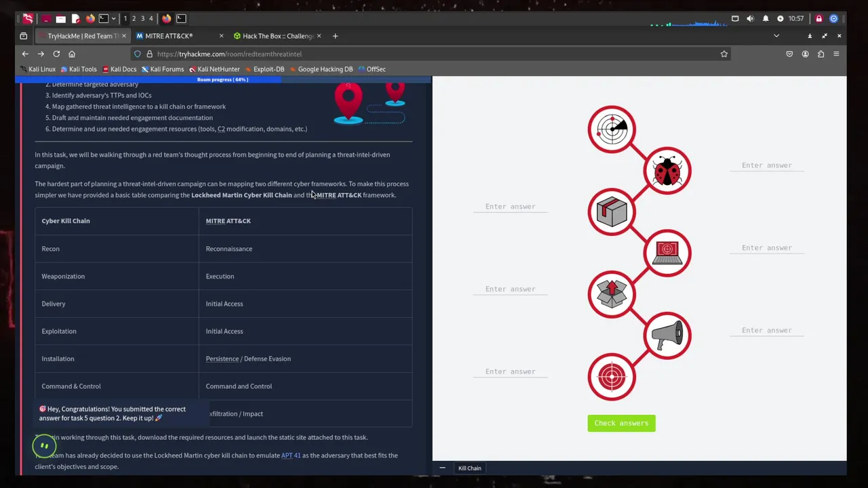Open a new browser tab

(x=335, y=36)
